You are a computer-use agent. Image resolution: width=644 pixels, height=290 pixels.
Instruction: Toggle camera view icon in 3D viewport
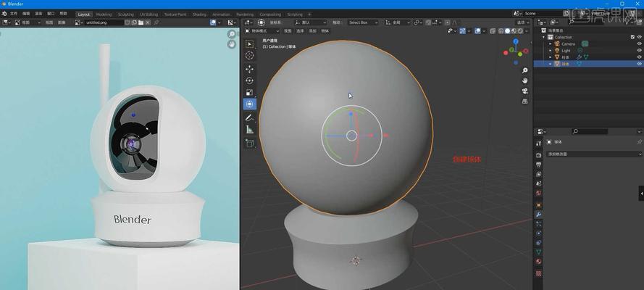point(525,91)
